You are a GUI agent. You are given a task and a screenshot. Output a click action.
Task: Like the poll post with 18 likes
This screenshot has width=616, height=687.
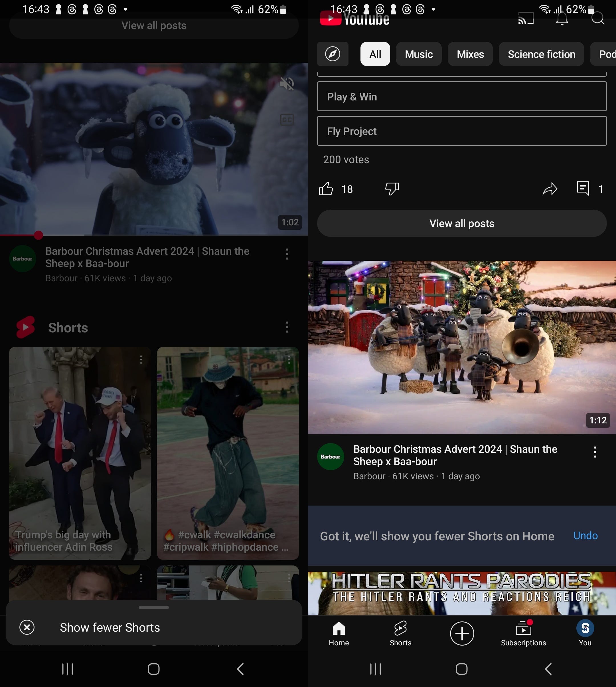click(326, 189)
